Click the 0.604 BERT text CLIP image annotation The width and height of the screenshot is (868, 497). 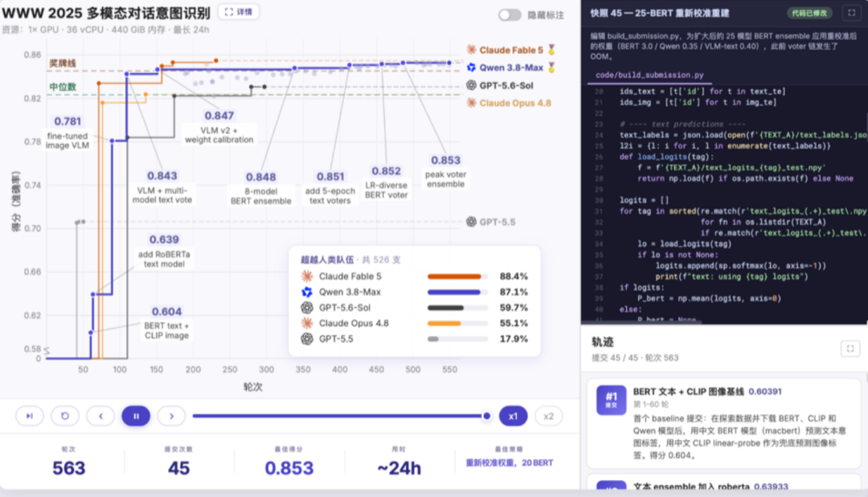(166, 323)
